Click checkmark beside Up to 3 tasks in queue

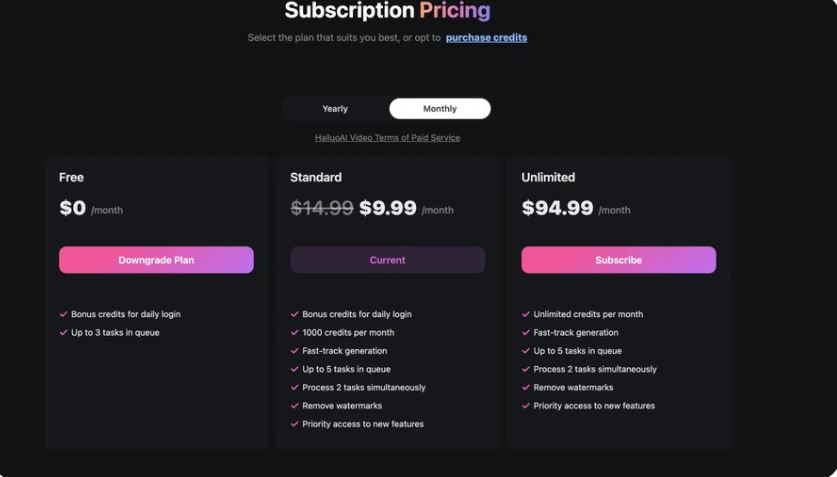click(64, 333)
